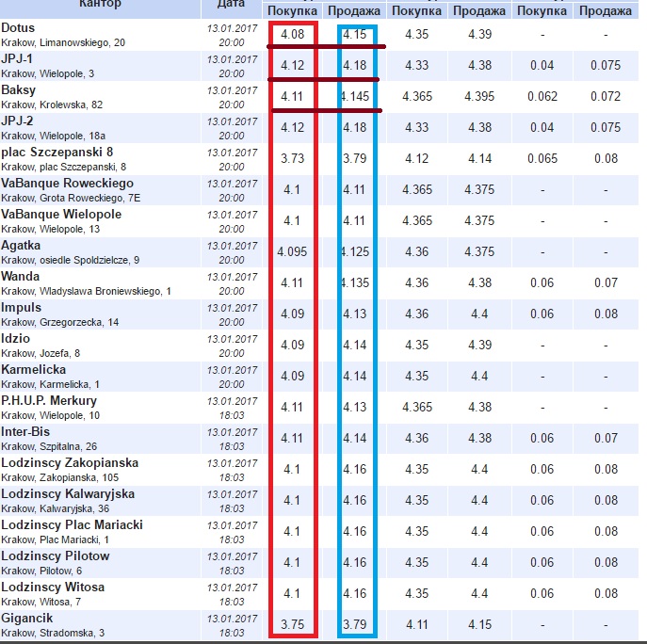Select the Agatka office name
Image resolution: width=647 pixels, height=644 pixels.
(21, 246)
